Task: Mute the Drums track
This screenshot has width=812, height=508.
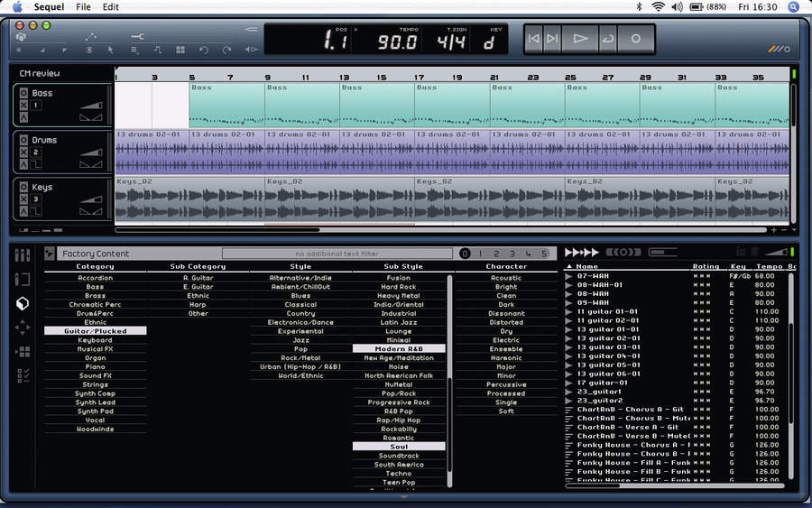Action: tap(23, 152)
